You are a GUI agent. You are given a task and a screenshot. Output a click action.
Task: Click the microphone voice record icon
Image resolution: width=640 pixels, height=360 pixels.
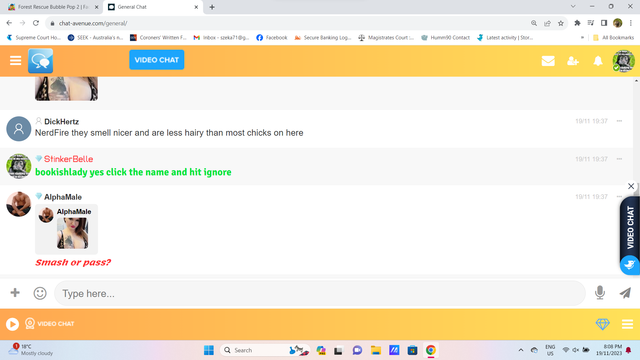[600, 293]
